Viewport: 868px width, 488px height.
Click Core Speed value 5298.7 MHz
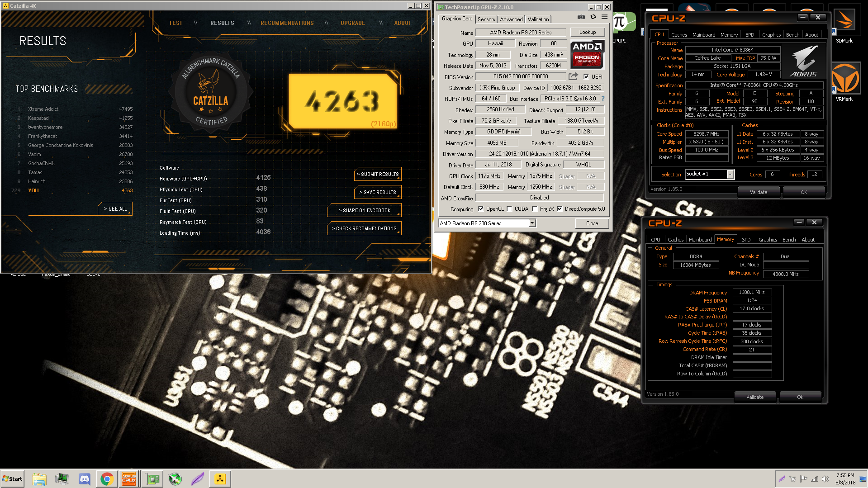pos(707,134)
